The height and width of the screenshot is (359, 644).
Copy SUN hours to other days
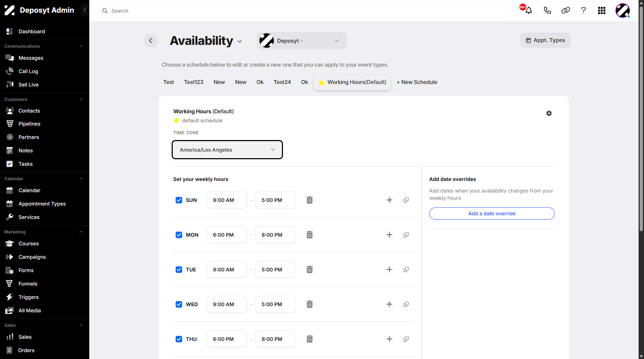click(x=406, y=200)
